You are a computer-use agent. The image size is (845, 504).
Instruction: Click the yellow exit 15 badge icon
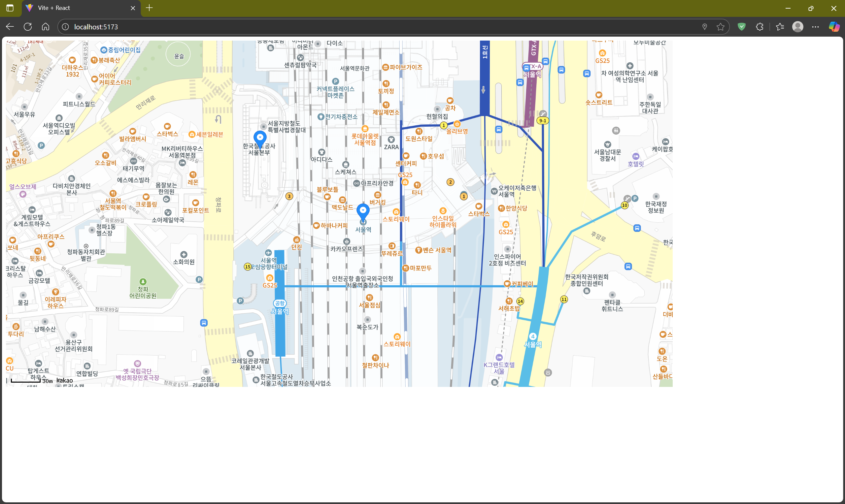[248, 267]
